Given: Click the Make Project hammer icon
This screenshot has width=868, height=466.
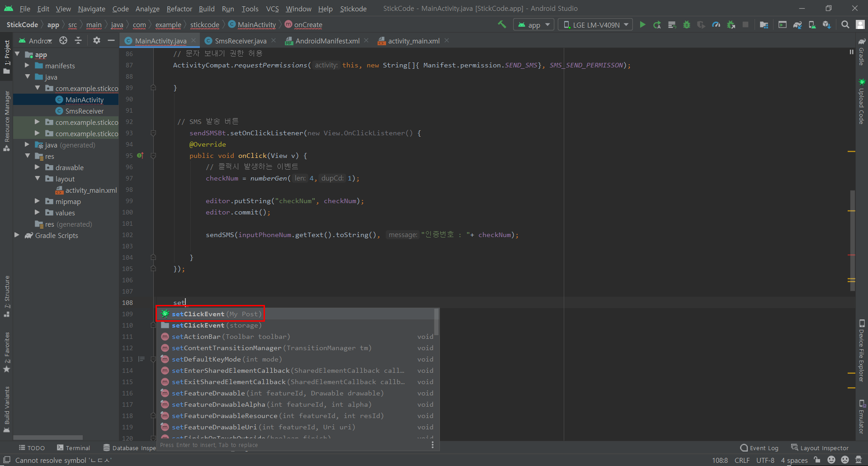Looking at the screenshot, I should pyautogui.click(x=502, y=24).
